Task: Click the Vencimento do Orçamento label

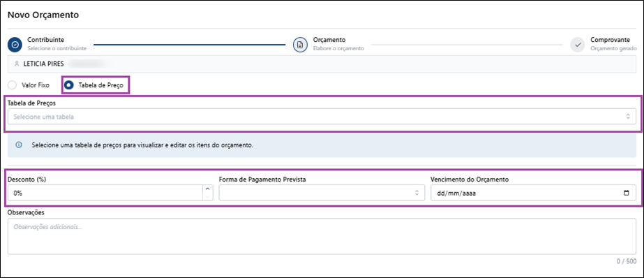Action: click(470, 180)
